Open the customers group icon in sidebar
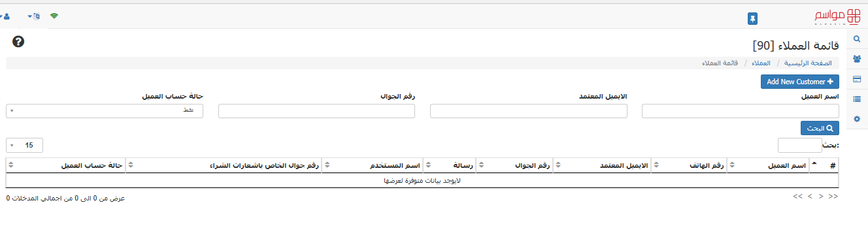The image size is (868, 241). tap(857, 59)
